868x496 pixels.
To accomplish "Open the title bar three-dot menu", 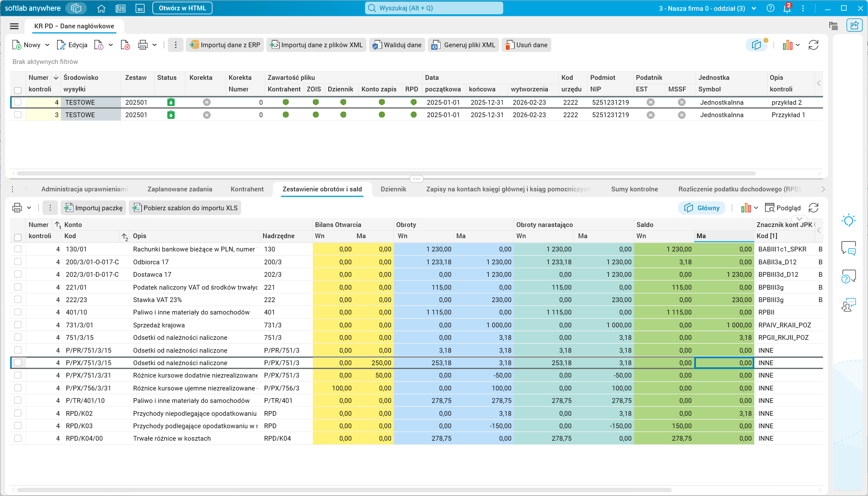I will [803, 8].
